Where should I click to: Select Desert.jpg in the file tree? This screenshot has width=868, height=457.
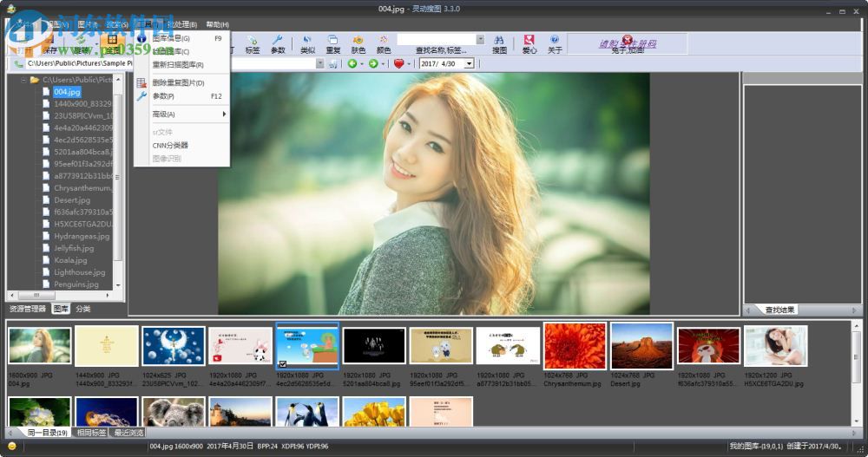[x=72, y=199]
